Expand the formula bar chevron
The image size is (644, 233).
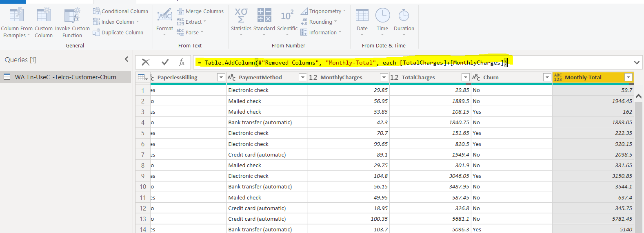click(637, 63)
